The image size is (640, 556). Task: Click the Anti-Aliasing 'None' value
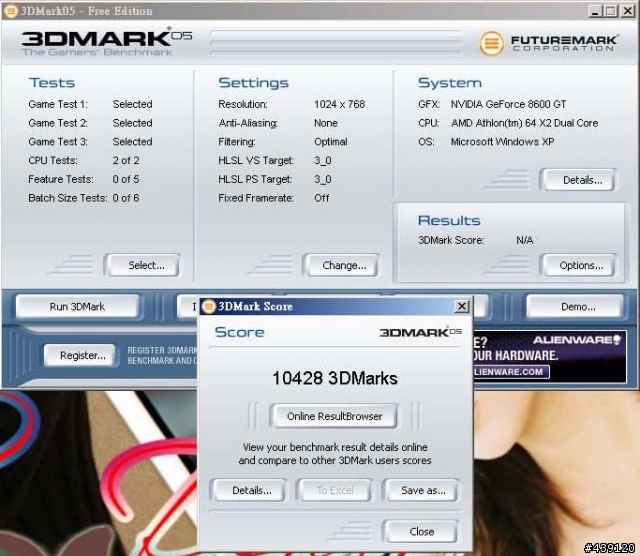click(x=326, y=123)
